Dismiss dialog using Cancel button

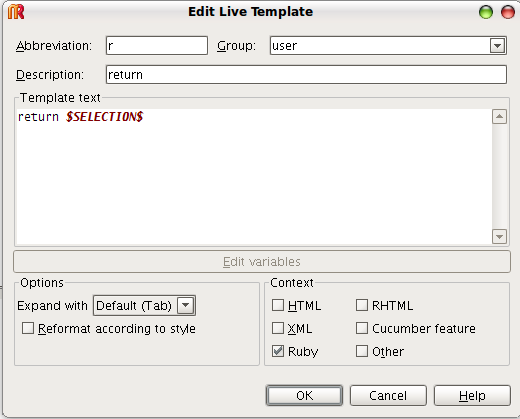pyautogui.click(x=388, y=396)
